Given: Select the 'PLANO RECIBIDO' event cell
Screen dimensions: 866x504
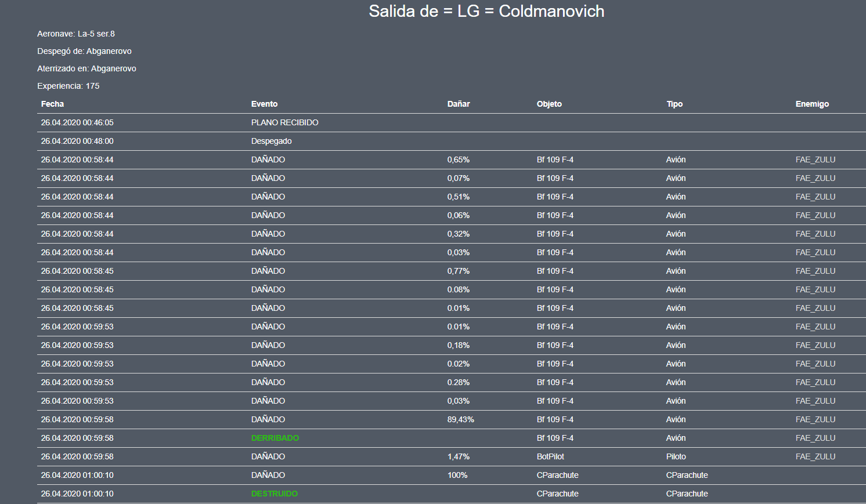Looking at the screenshot, I should [284, 122].
